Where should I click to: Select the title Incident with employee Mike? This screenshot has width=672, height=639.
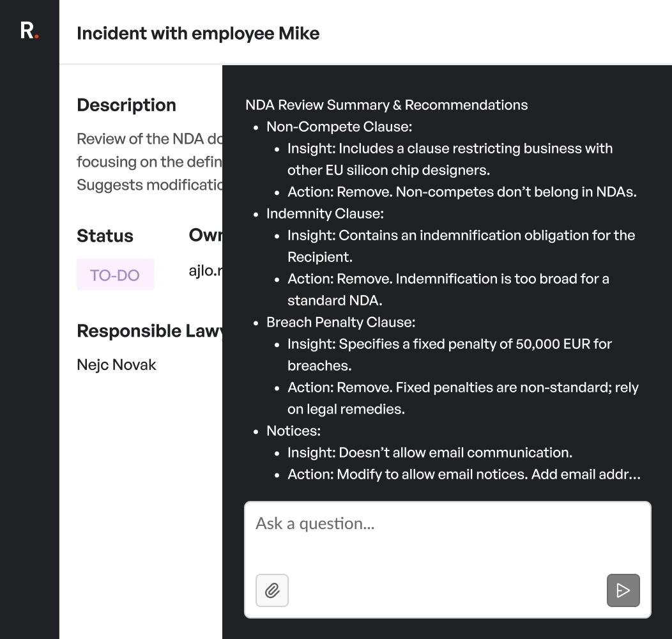[x=198, y=33]
